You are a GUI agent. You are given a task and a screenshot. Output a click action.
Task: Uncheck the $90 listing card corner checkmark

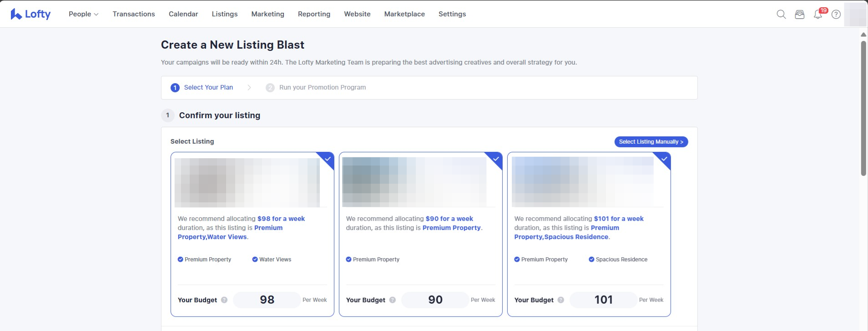[x=496, y=159]
